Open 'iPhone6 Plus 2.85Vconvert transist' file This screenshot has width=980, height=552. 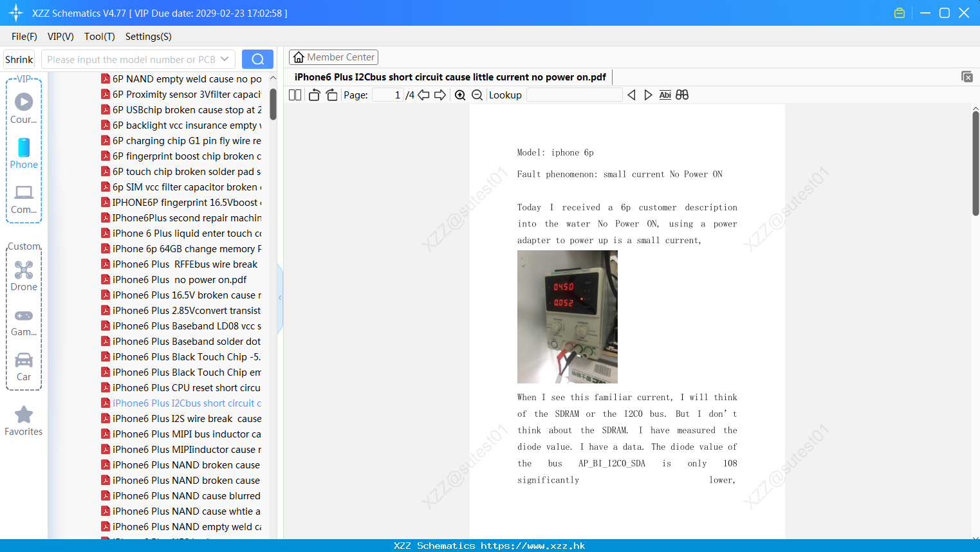point(181,311)
